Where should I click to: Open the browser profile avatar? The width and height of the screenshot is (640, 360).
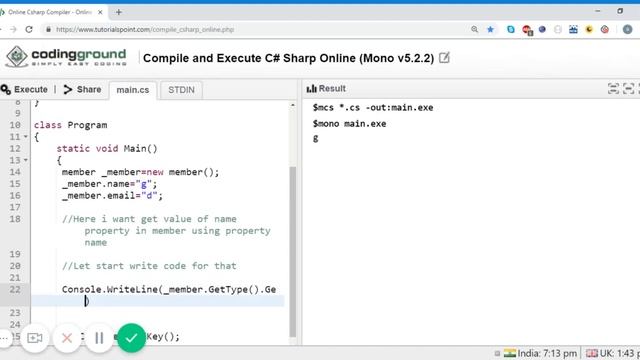627,29
